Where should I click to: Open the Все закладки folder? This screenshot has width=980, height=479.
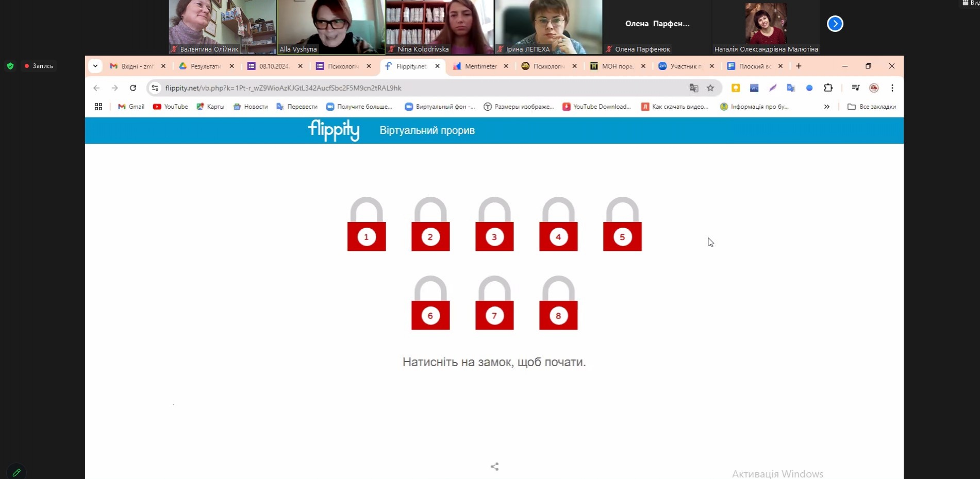coord(872,107)
